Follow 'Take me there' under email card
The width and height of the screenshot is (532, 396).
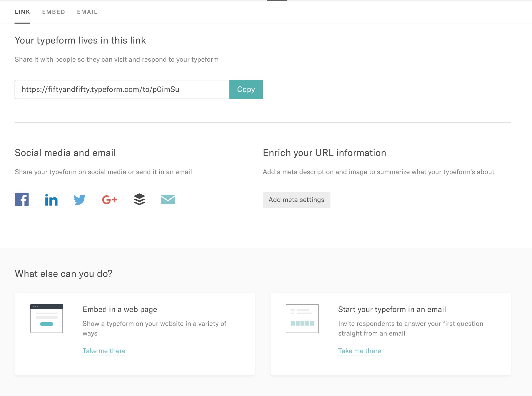coord(360,351)
